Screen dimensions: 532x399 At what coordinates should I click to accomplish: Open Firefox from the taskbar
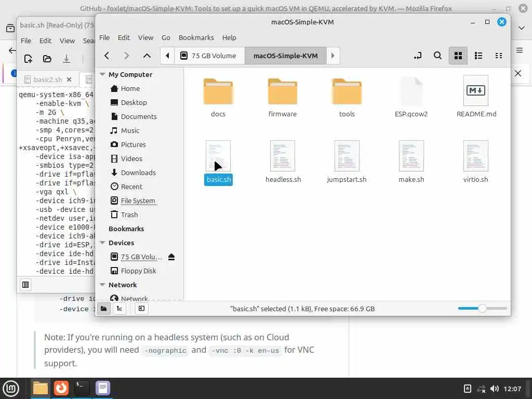click(x=61, y=388)
